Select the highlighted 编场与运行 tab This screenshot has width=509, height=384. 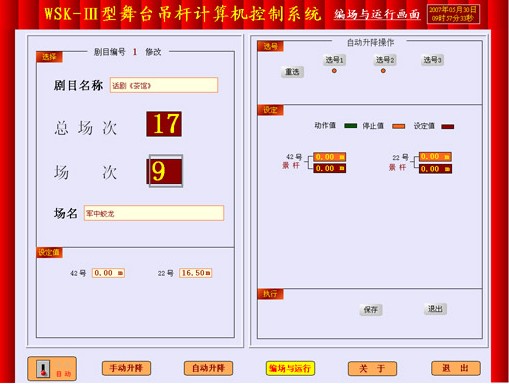(x=290, y=368)
